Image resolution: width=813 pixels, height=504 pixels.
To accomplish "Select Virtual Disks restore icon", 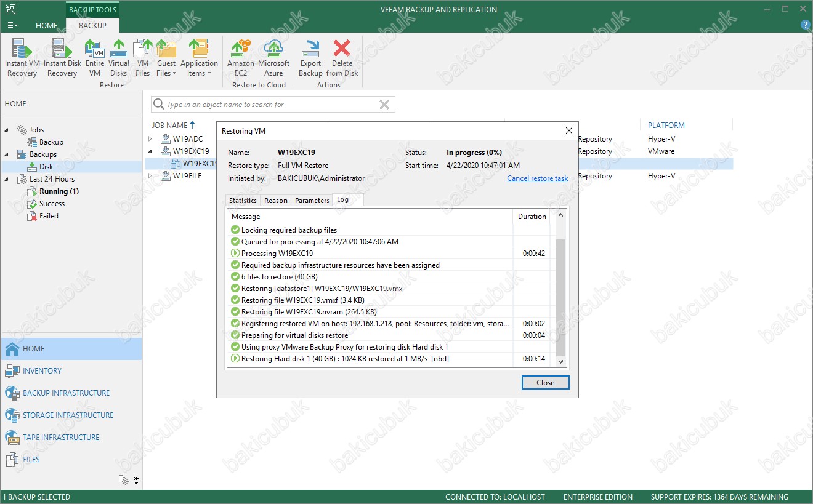I will coord(119,58).
